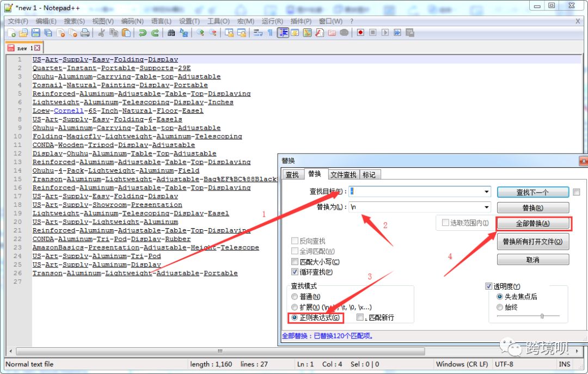Click the 查找下一个 button

tap(532, 192)
